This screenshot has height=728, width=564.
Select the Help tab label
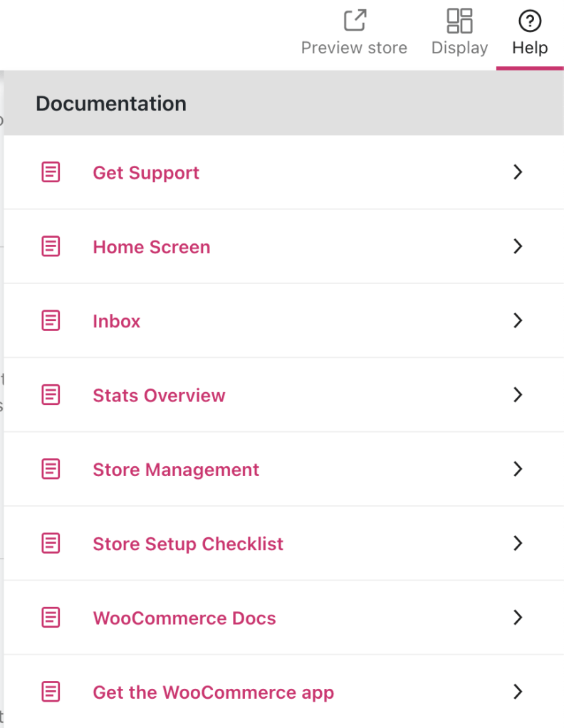(x=530, y=48)
